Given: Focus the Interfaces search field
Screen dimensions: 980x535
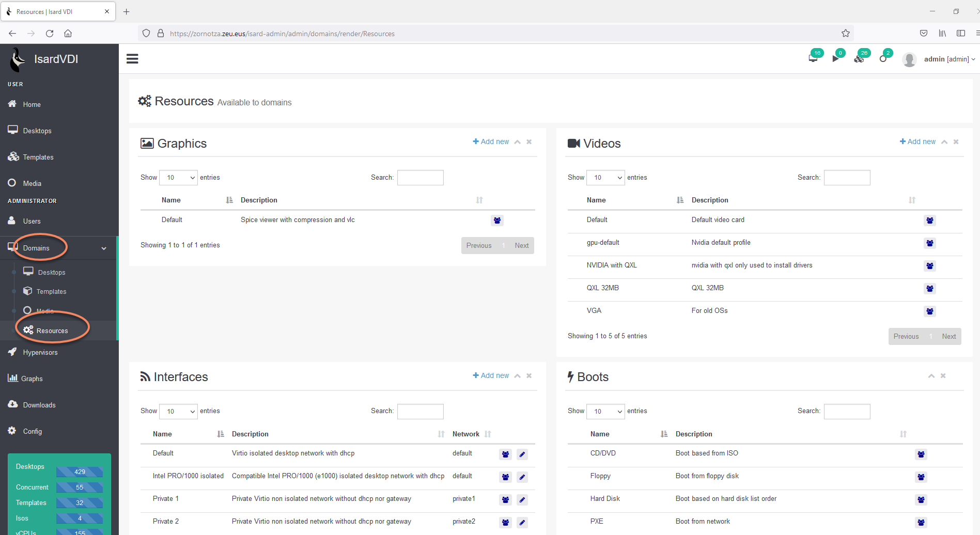Looking at the screenshot, I should (420, 412).
